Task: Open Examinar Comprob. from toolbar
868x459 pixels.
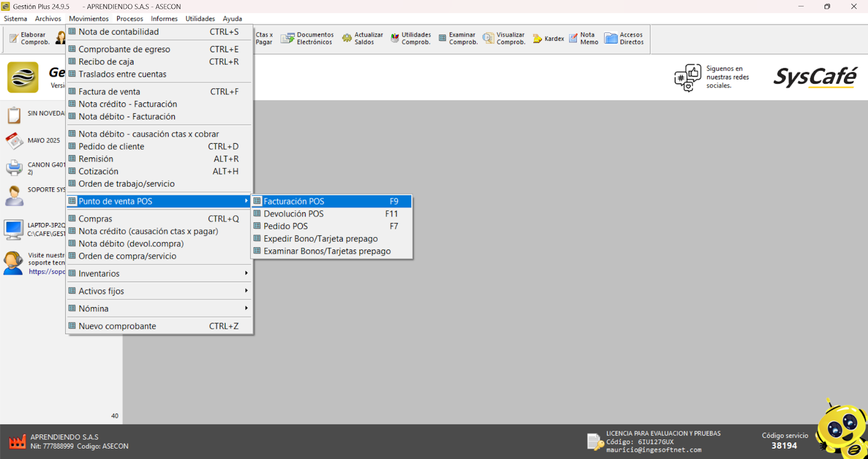Action: 443,39
